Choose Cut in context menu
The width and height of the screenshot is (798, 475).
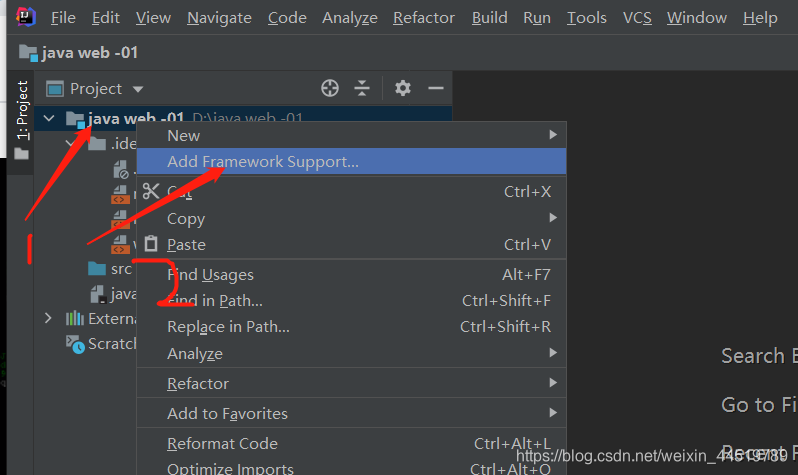click(x=351, y=192)
